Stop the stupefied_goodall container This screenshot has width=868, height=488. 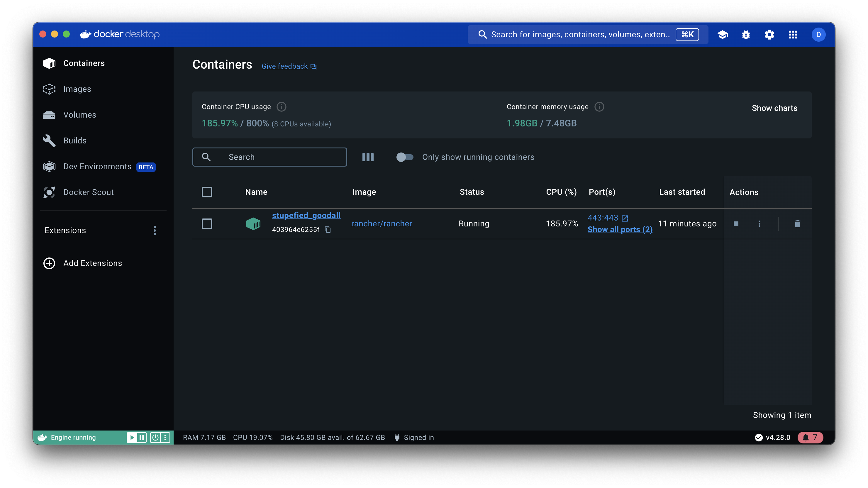(x=736, y=223)
